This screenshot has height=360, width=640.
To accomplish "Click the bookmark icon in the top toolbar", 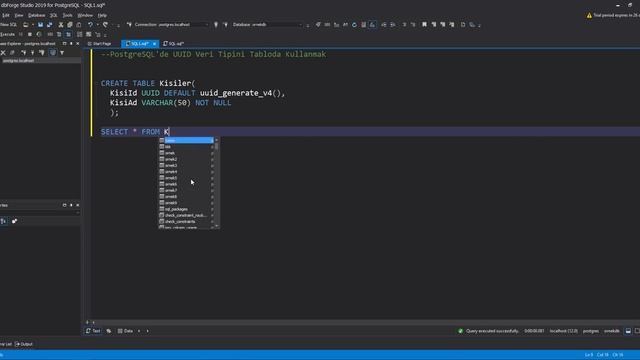I will (424, 24).
